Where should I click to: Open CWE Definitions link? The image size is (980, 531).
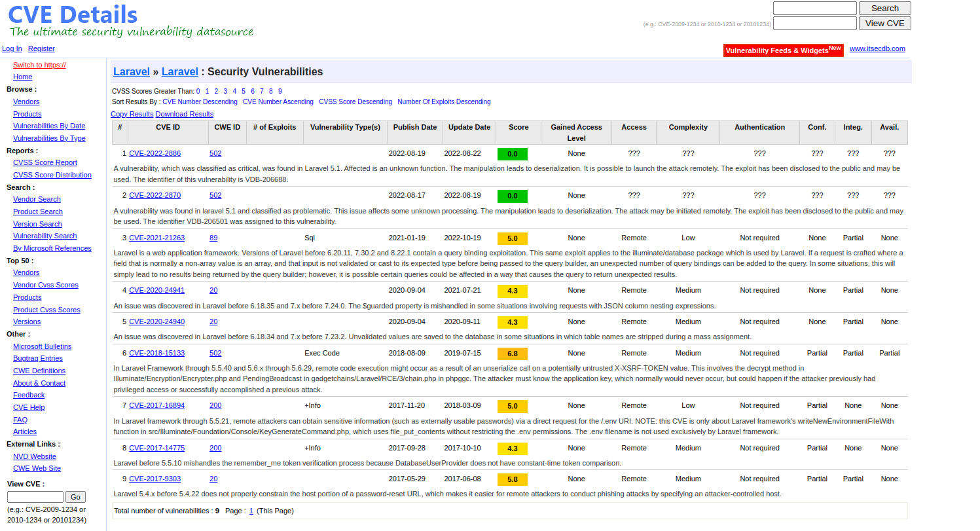39,371
